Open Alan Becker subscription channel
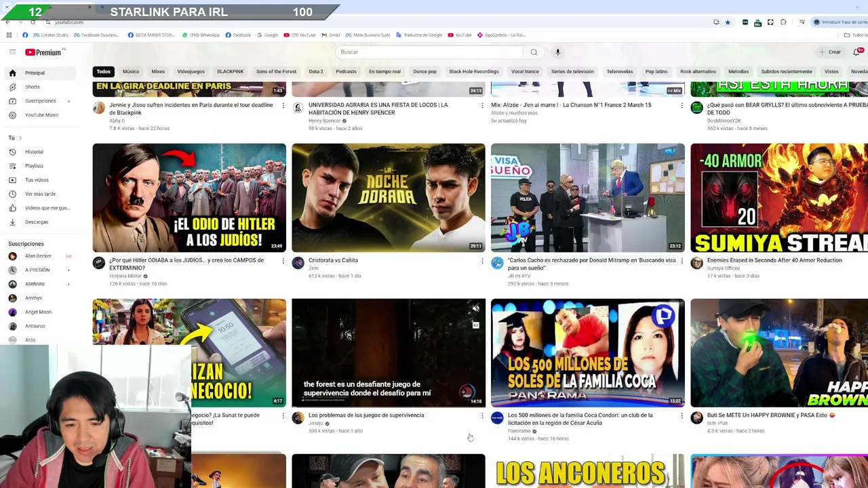Image resolution: width=868 pixels, height=488 pixels. pos(41,256)
